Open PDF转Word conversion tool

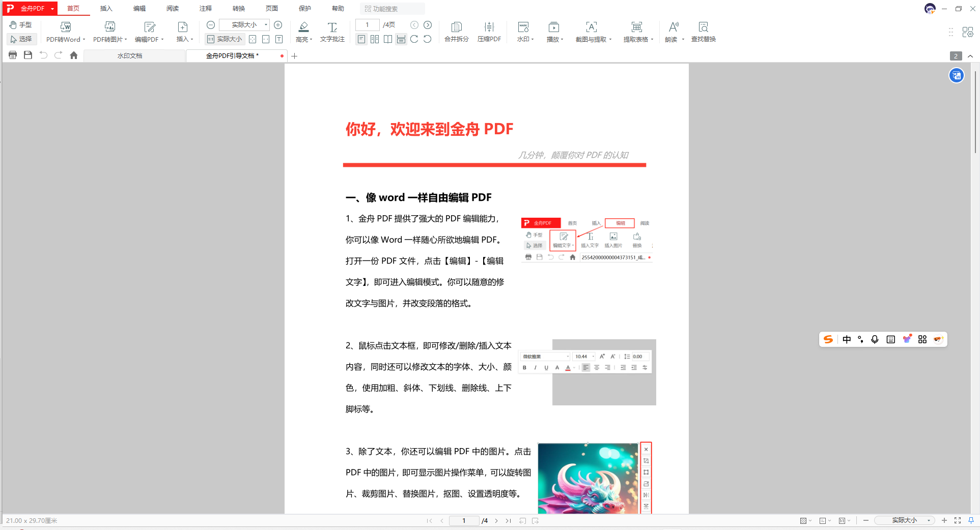point(66,32)
